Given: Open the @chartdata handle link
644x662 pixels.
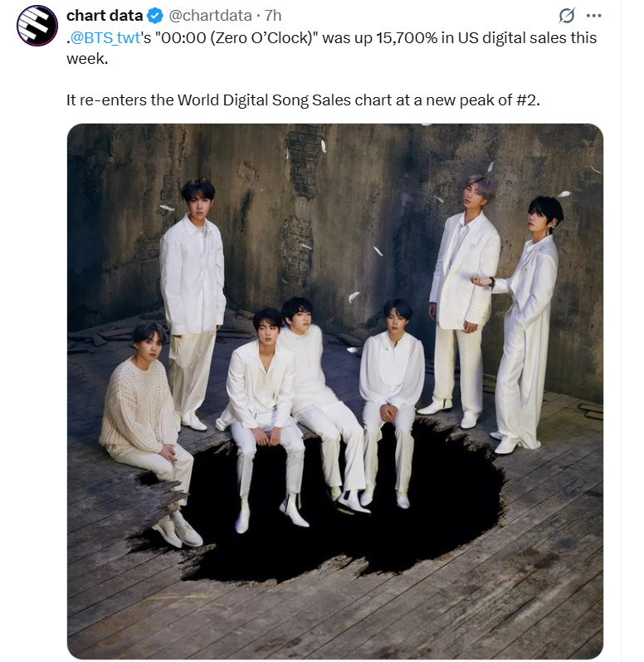Looking at the screenshot, I should coord(210,16).
